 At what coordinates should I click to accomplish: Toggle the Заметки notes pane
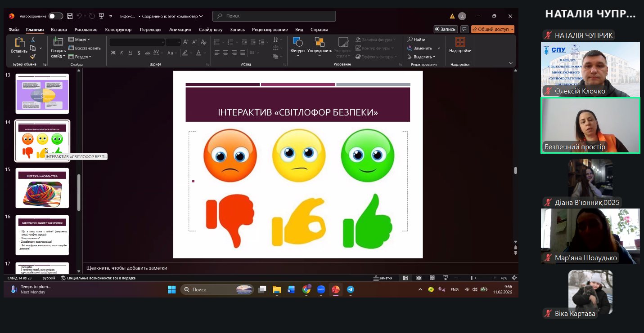pyautogui.click(x=383, y=278)
